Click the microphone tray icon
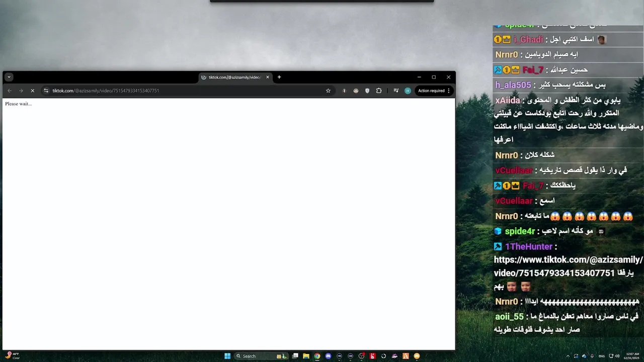The image size is (644, 362). pos(592,356)
